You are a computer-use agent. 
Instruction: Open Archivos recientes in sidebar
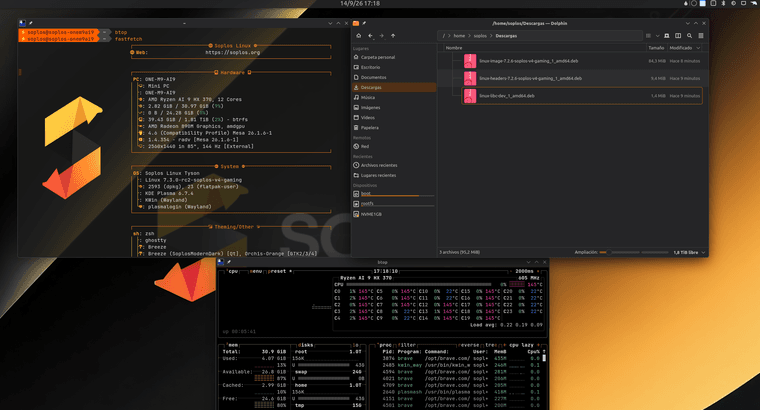[394, 165]
